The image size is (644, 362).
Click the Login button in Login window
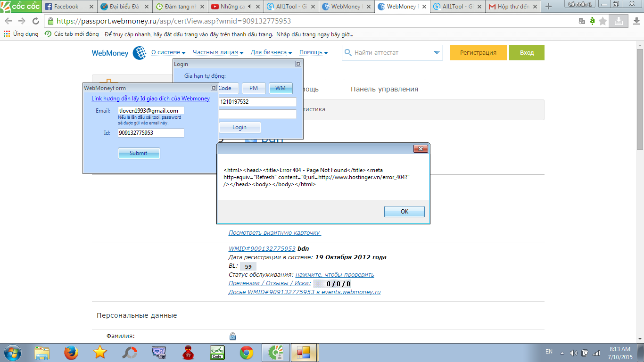pyautogui.click(x=239, y=127)
